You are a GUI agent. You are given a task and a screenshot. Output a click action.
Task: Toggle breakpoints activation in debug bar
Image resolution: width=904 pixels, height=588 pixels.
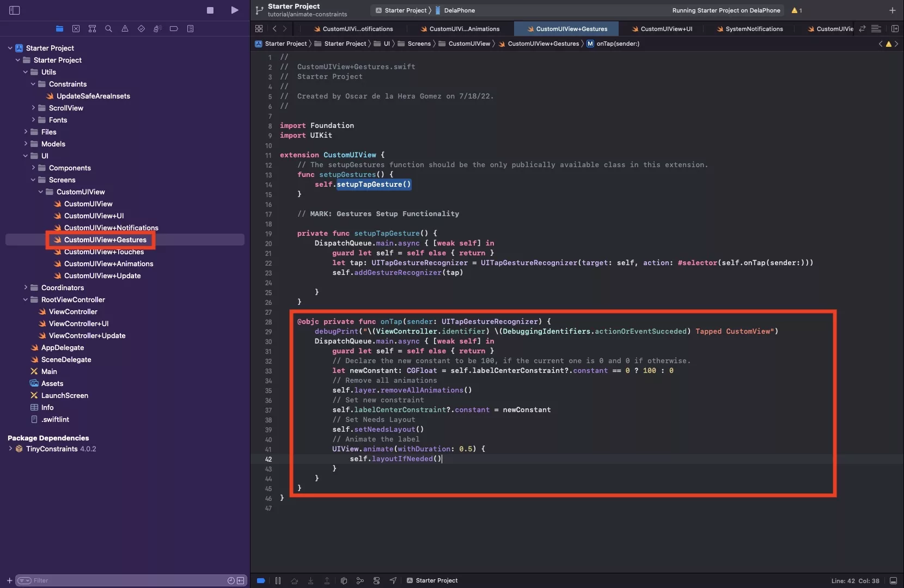(x=261, y=581)
